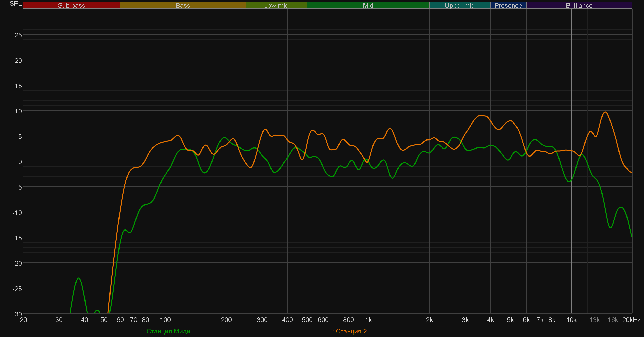The width and height of the screenshot is (644, 337).
Task: Select the Mid frequency band header
Action: [368, 5]
